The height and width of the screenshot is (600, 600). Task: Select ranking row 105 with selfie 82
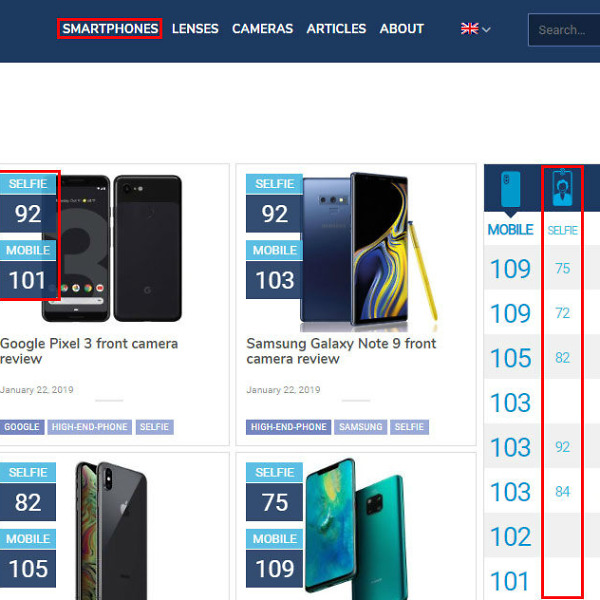point(542,357)
